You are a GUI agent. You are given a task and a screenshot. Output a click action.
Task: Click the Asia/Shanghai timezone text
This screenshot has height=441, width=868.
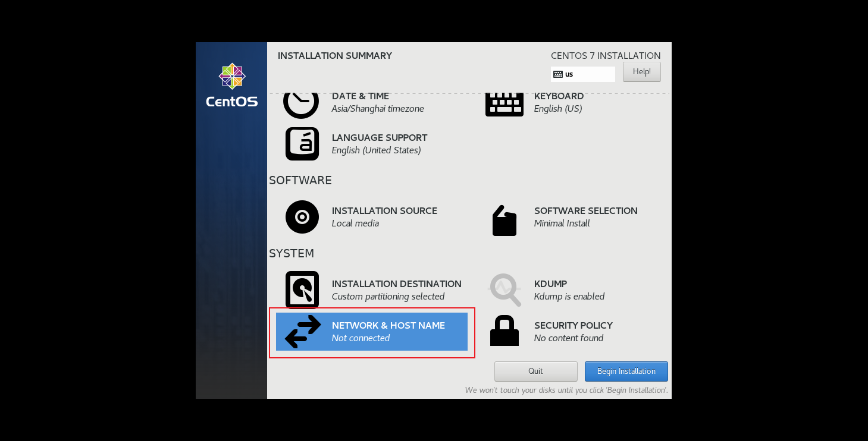click(x=378, y=109)
